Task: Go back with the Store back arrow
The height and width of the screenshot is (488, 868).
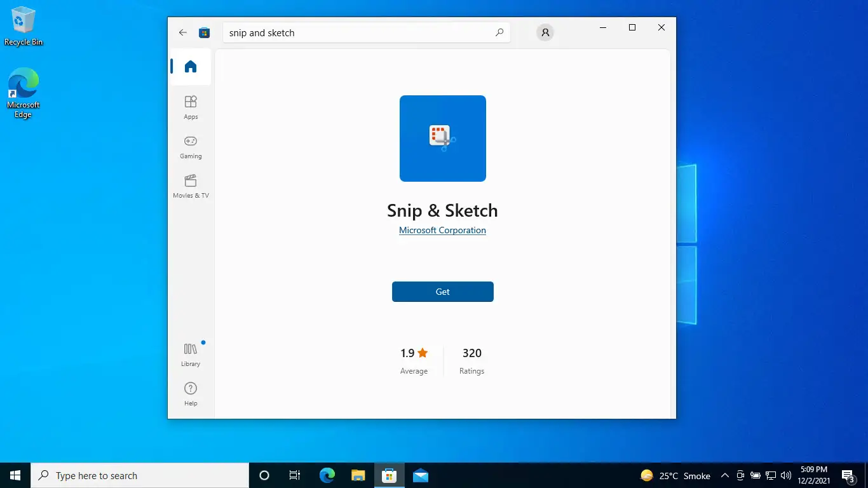Action: pyautogui.click(x=183, y=32)
